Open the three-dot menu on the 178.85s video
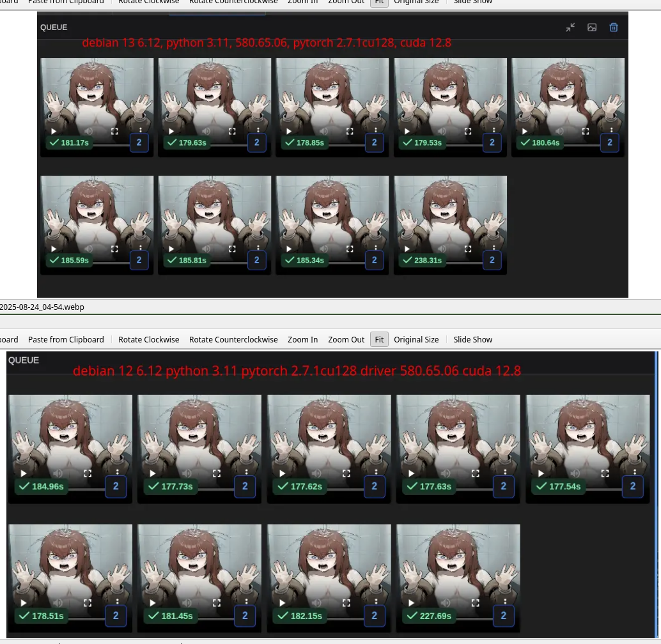This screenshot has width=661, height=644. 376,130
